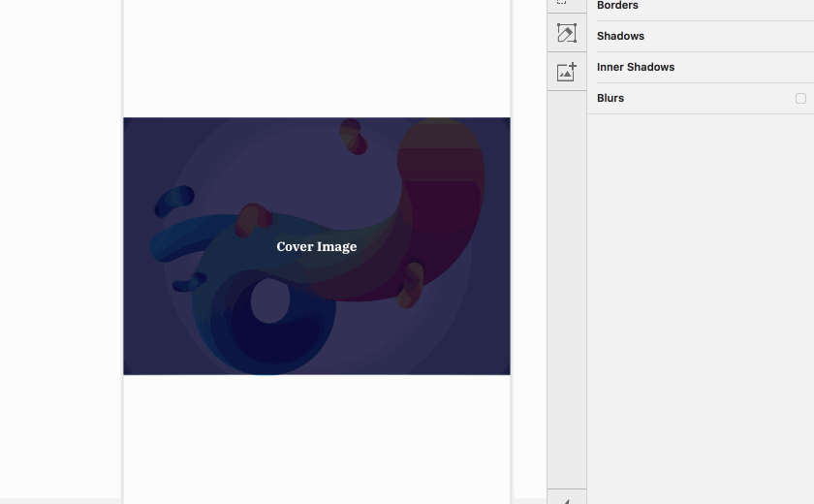Click the Blurs section label
Image resolution: width=814 pixels, height=504 pixels.
pyautogui.click(x=610, y=98)
